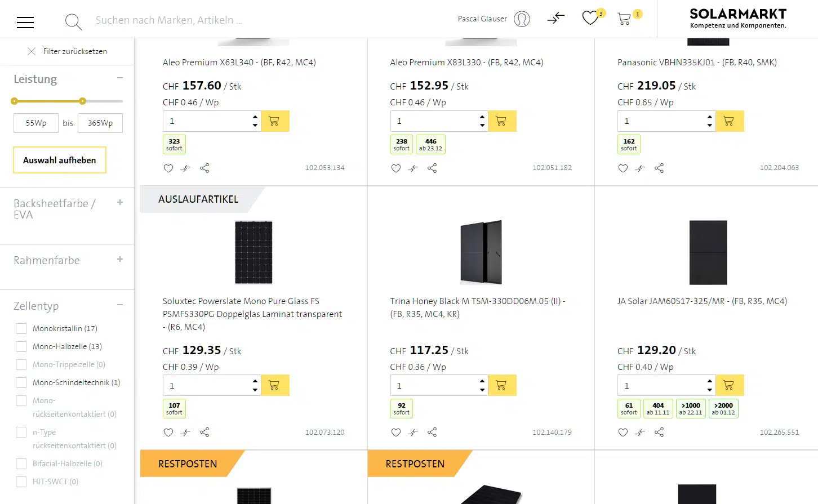Click the right handle of Leistung slider
Viewport: 818px width, 504px height.
click(83, 101)
